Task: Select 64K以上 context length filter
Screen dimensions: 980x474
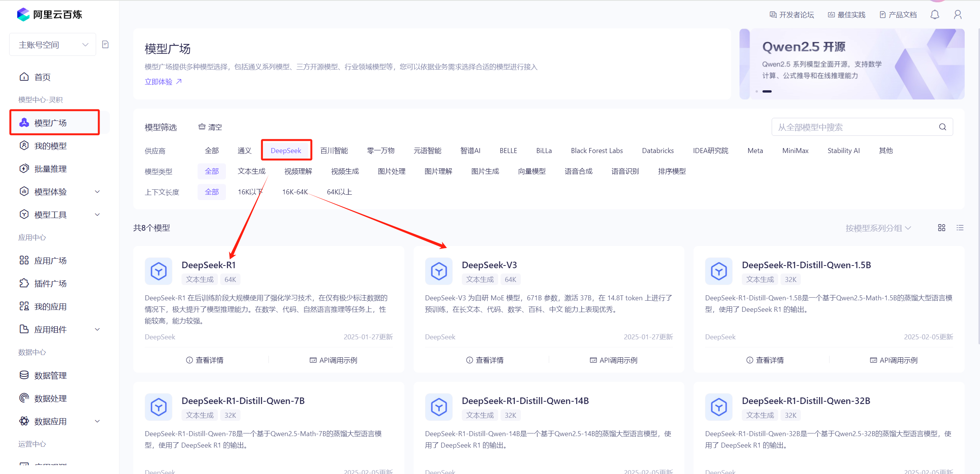Action: 339,192
